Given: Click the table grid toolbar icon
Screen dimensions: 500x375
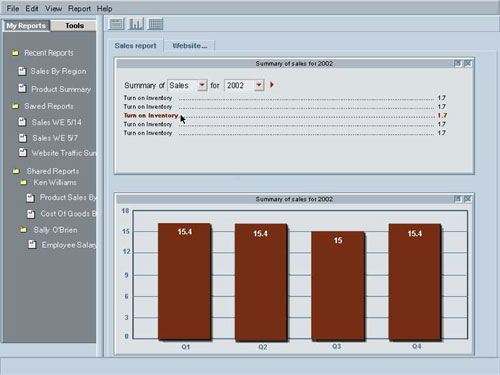Looking at the screenshot, I should point(155,24).
